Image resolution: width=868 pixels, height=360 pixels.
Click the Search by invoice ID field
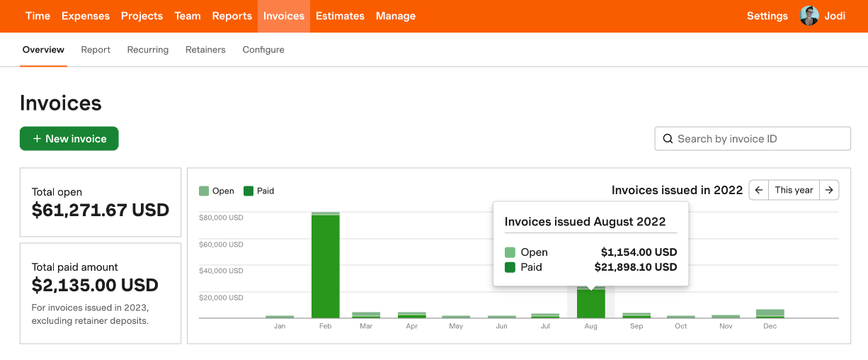pyautogui.click(x=753, y=139)
